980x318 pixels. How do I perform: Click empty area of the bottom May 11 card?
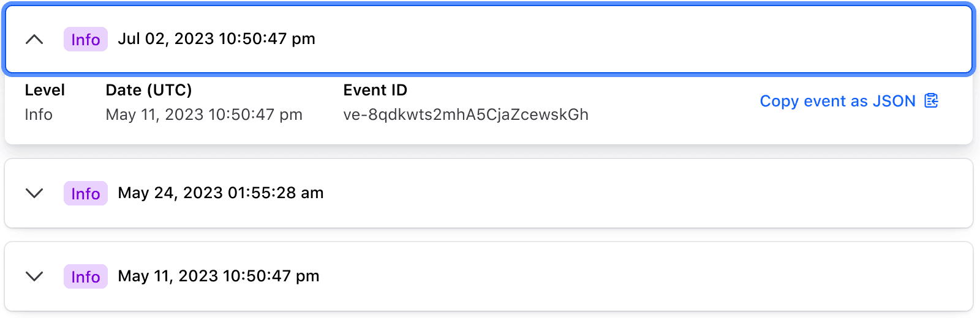tap(612, 276)
